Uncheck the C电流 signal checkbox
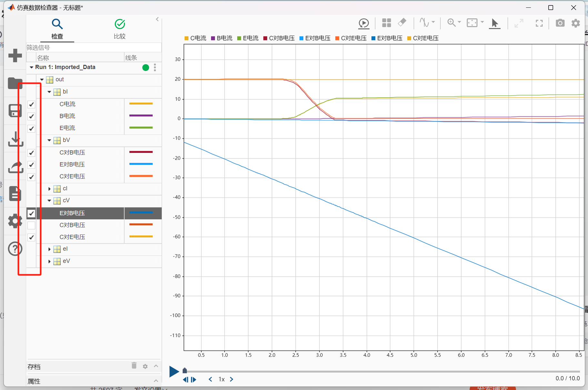This screenshot has width=588, height=390. click(31, 104)
